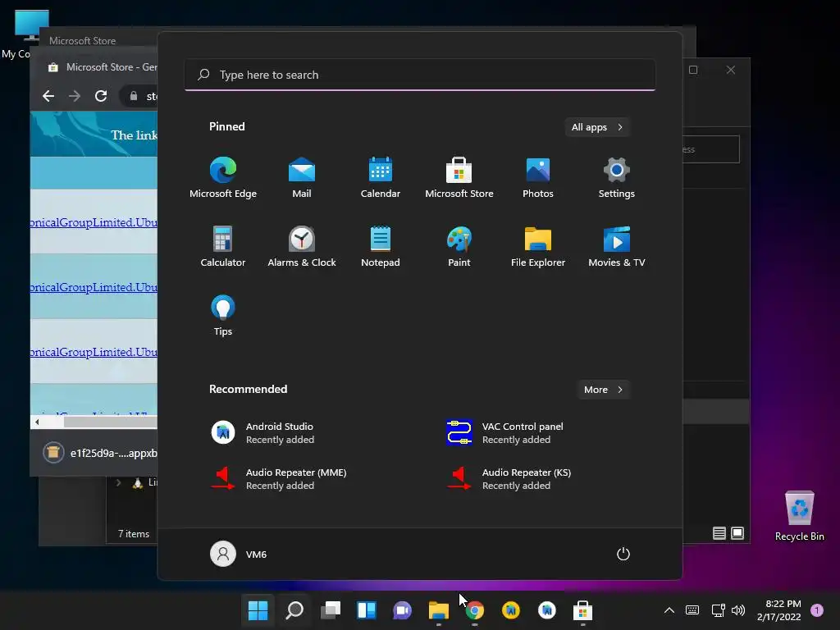
Task: Open Settings from the pinned section
Action: tap(617, 178)
